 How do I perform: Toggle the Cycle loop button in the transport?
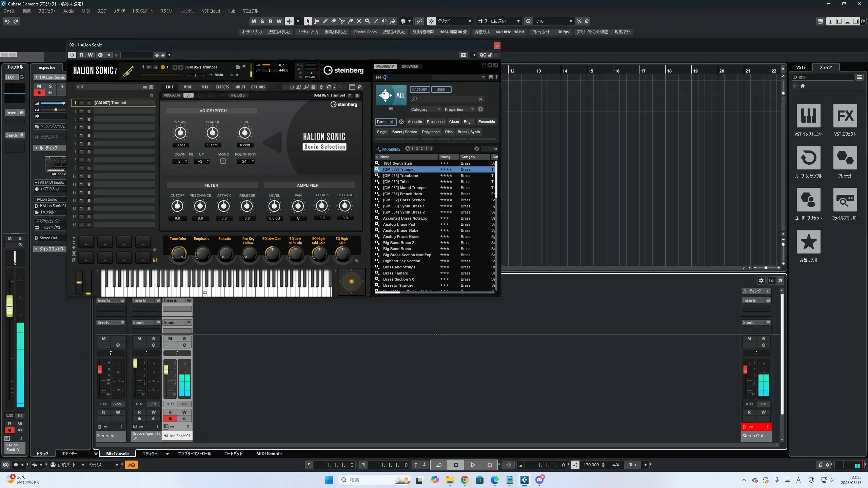tap(439, 465)
